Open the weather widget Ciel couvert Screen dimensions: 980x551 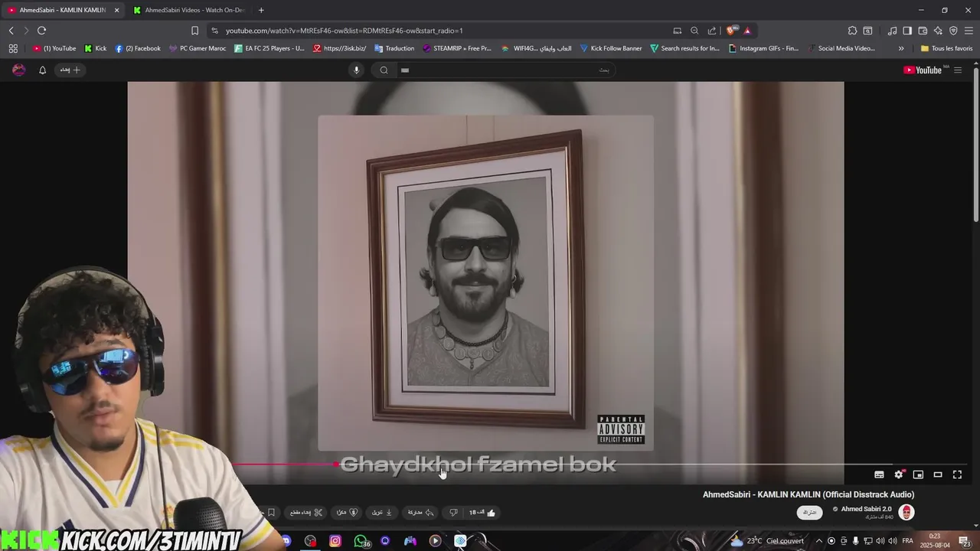[x=766, y=540]
